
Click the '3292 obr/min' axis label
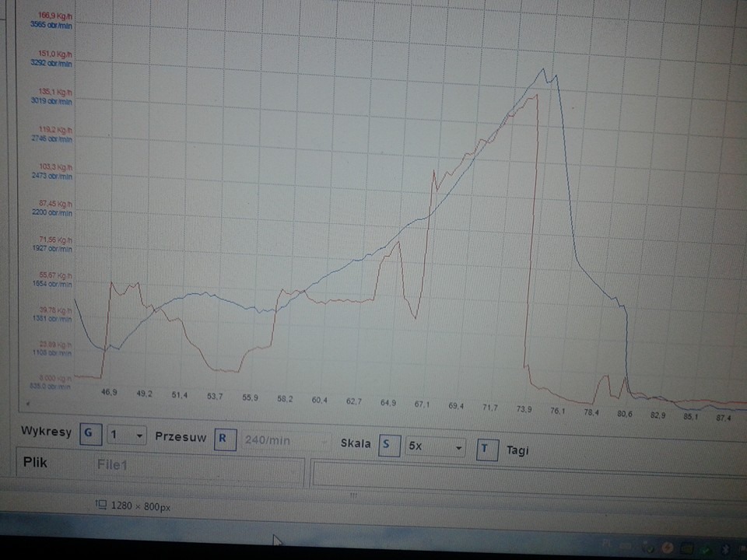pyautogui.click(x=51, y=62)
